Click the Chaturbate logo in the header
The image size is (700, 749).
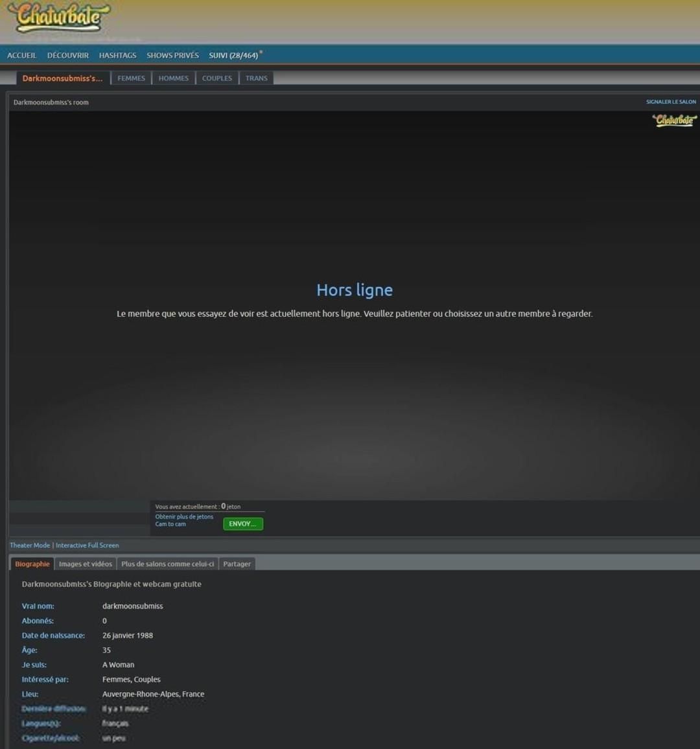click(x=60, y=17)
